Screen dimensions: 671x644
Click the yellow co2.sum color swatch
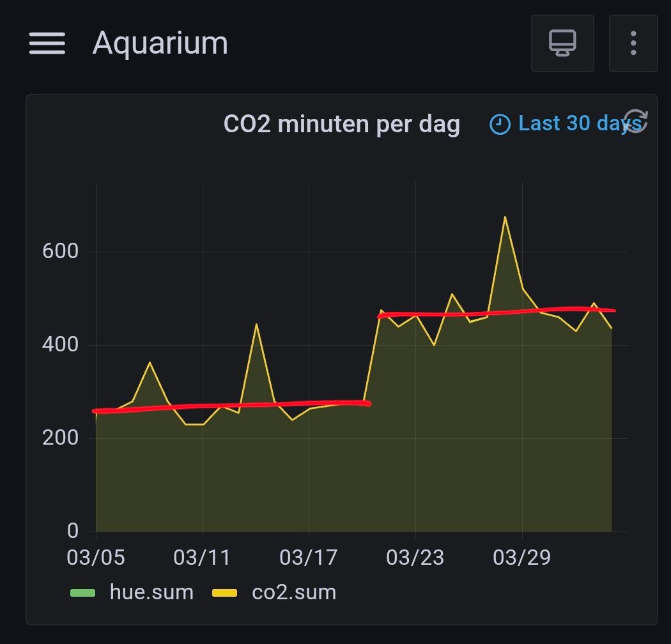point(224,593)
